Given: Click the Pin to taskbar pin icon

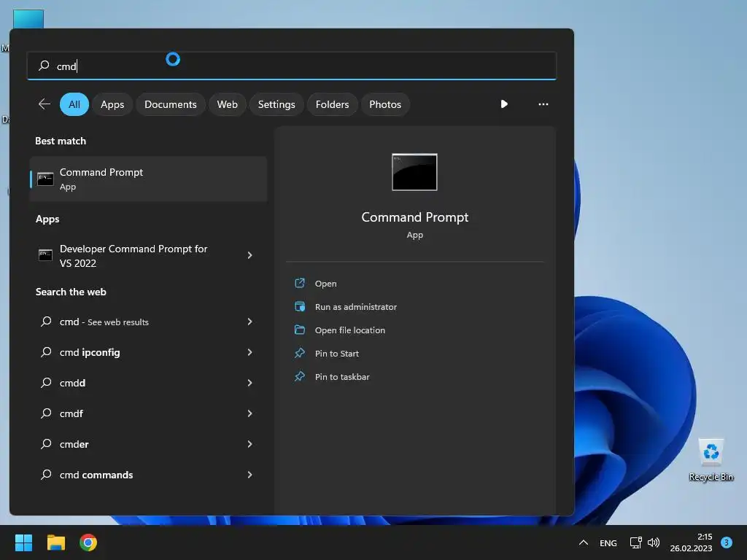Looking at the screenshot, I should (300, 377).
